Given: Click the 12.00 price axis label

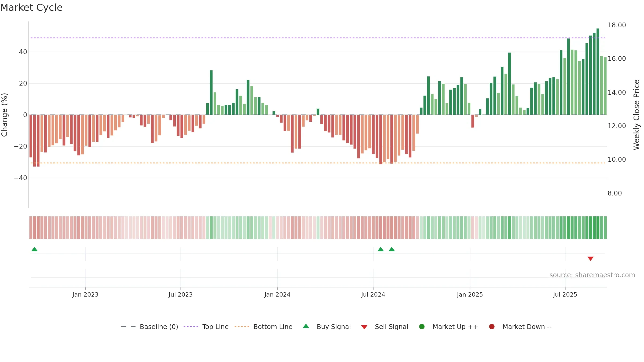Looking at the screenshot, I should point(617,126).
